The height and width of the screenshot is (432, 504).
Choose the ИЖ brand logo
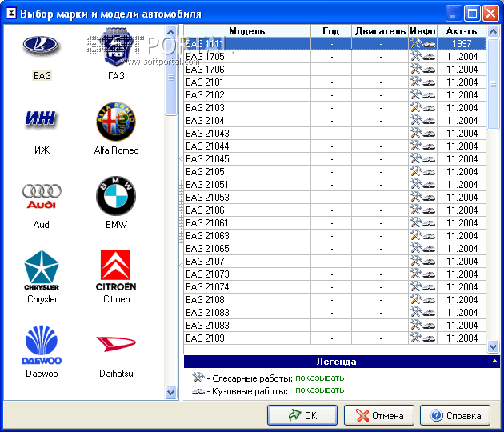tap(41, 118)
